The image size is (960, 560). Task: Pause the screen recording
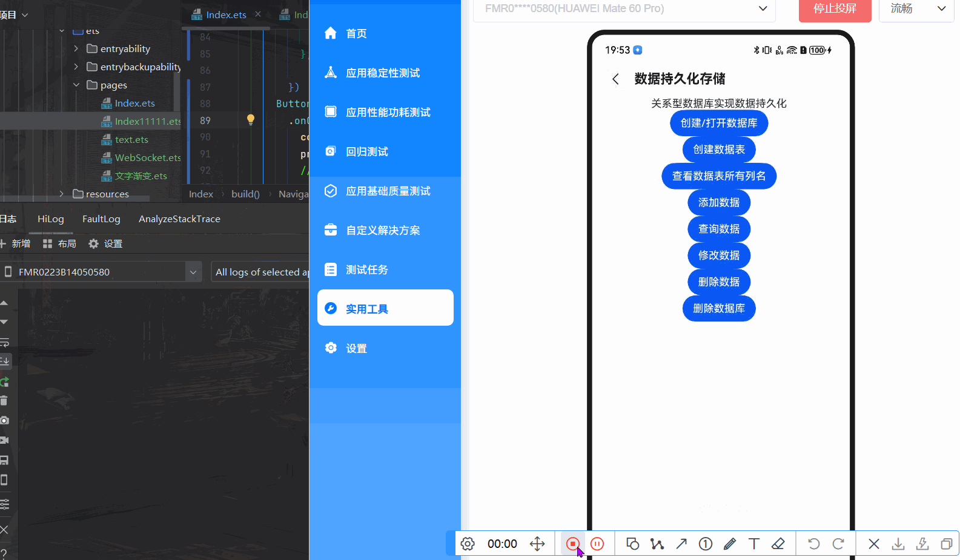[x=597, y=544]
